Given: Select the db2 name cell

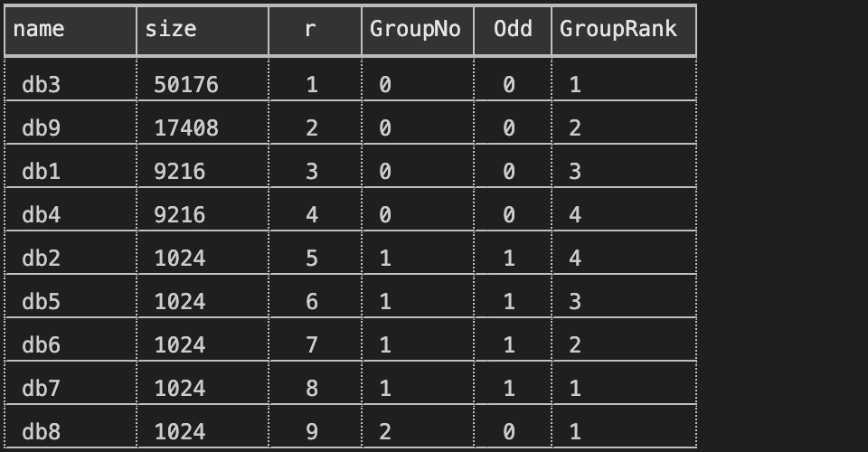Looking at the screenshot, I should coord(71,253).
